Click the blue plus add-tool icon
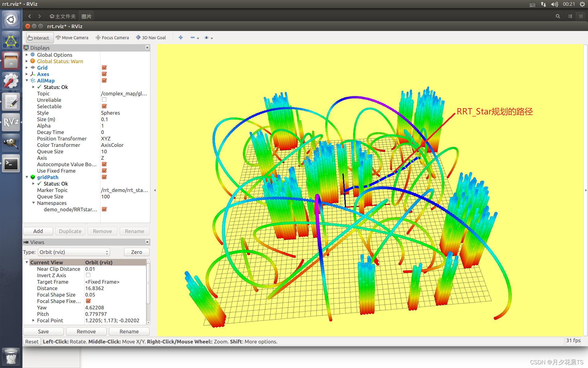588x368 pixels. [x=181, y=37]
